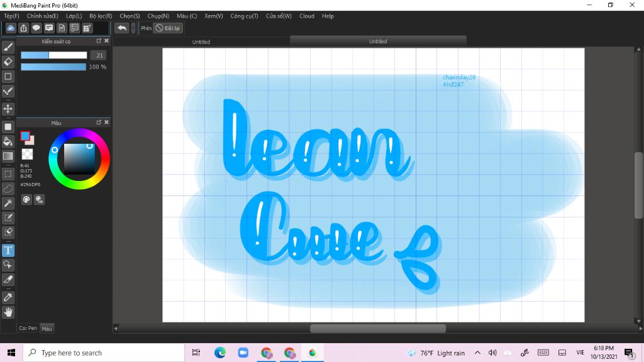Click the background pink color swatch
The width and height of the screenshot is (644, 362).
[x=31, y=141]
